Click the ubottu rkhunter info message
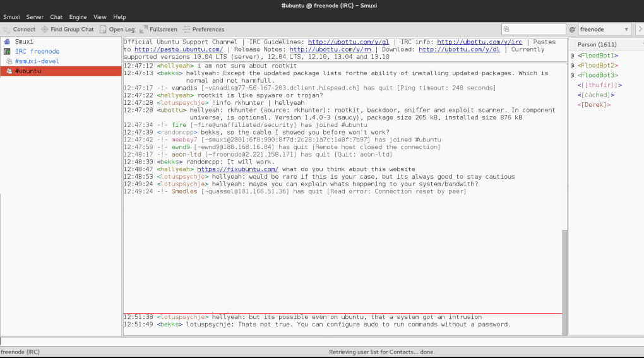The image size is (644, 358). click(339, 114)
